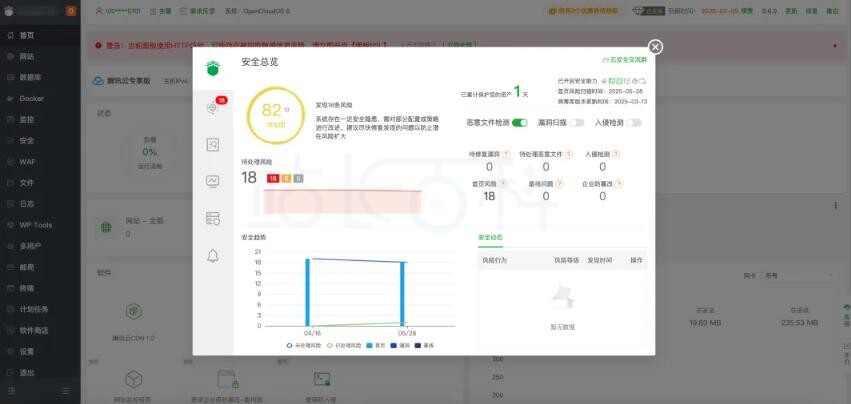
Task: Click the 腾讯云CDN 1.0 software icon
Action: (134, 311)
